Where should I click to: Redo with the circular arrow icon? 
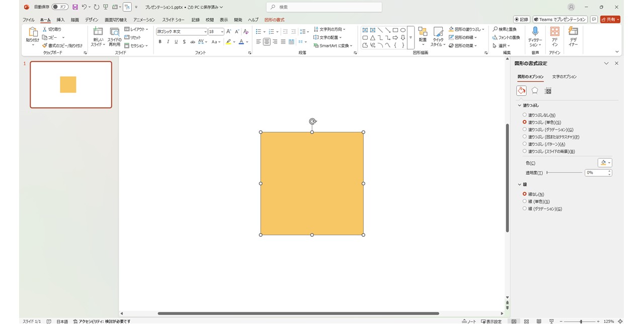(x=97, y=7)
